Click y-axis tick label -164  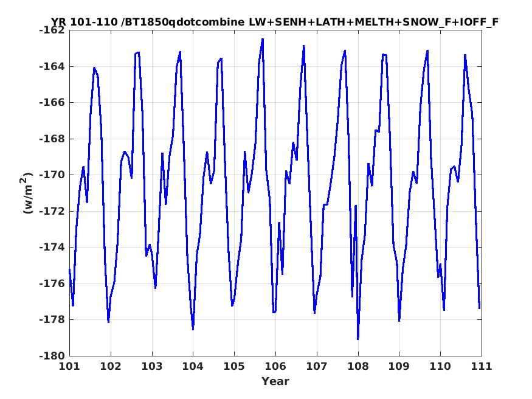click(52, 66)
